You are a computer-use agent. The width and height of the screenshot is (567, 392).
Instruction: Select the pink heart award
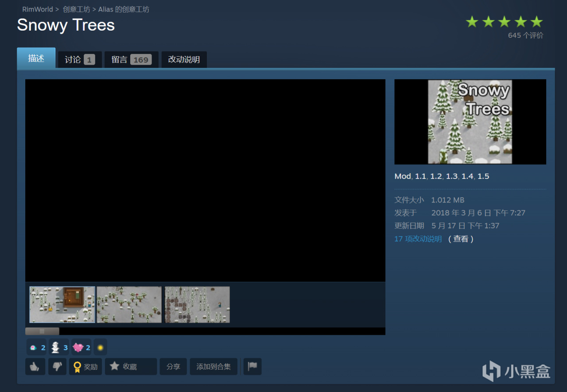(81, 348)
